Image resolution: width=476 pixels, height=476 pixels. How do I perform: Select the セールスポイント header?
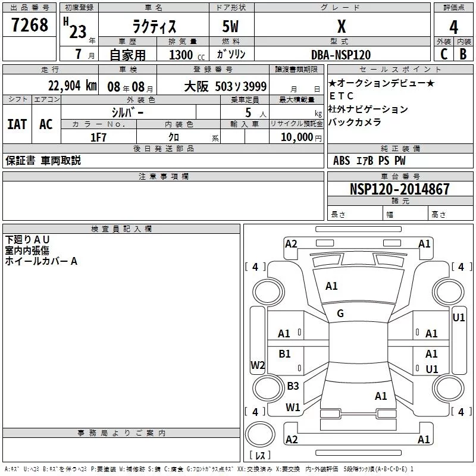[400, 70]
